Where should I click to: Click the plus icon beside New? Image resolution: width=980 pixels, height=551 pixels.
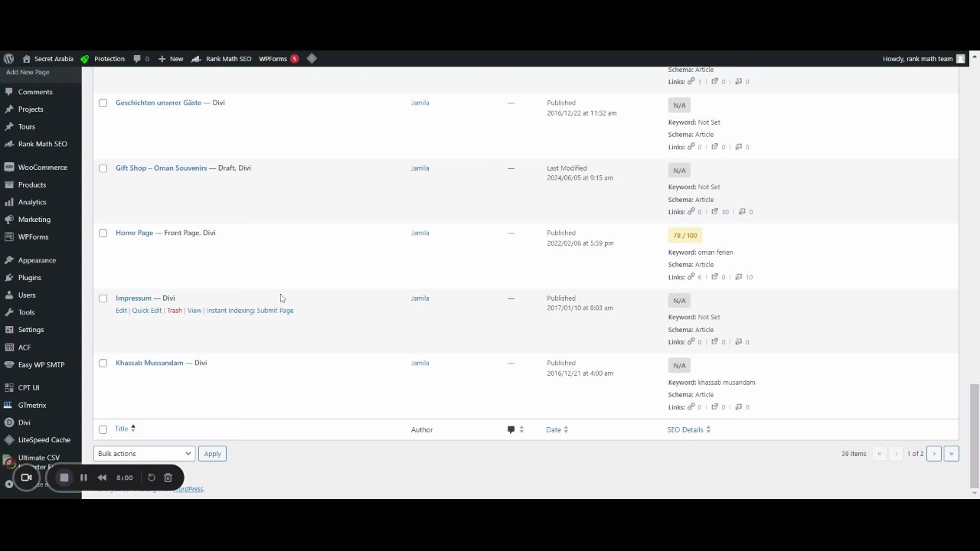click(x=162, y=59)
